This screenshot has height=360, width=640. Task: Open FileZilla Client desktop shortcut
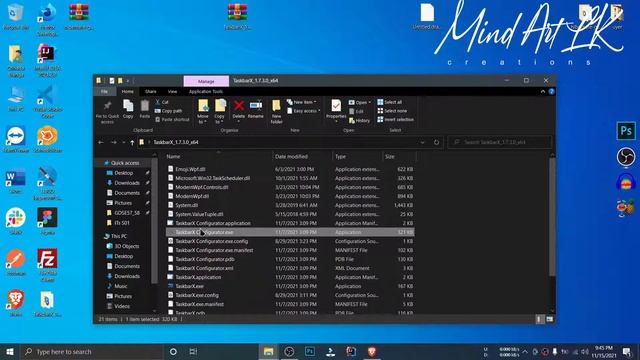click(x=47, y=265)
